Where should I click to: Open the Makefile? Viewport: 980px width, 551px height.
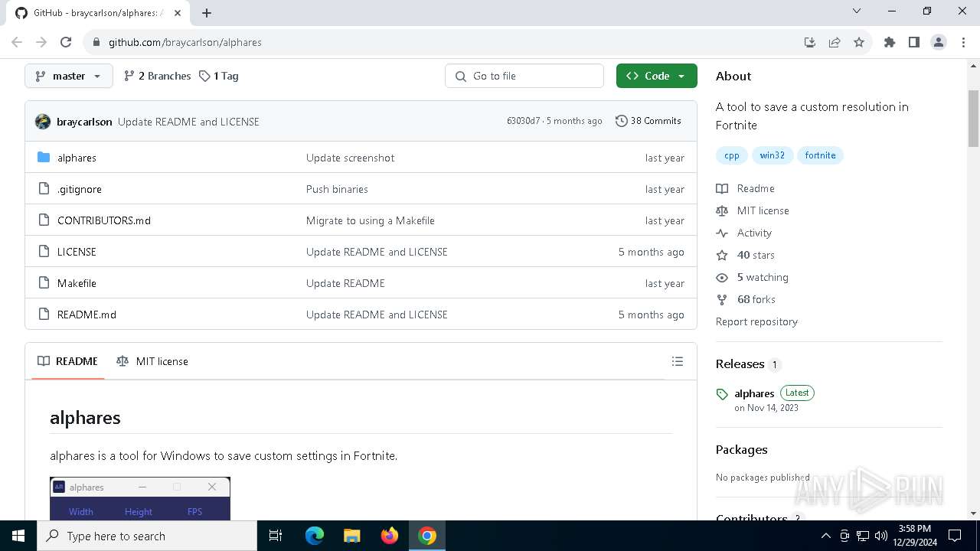tap(77, 283)
